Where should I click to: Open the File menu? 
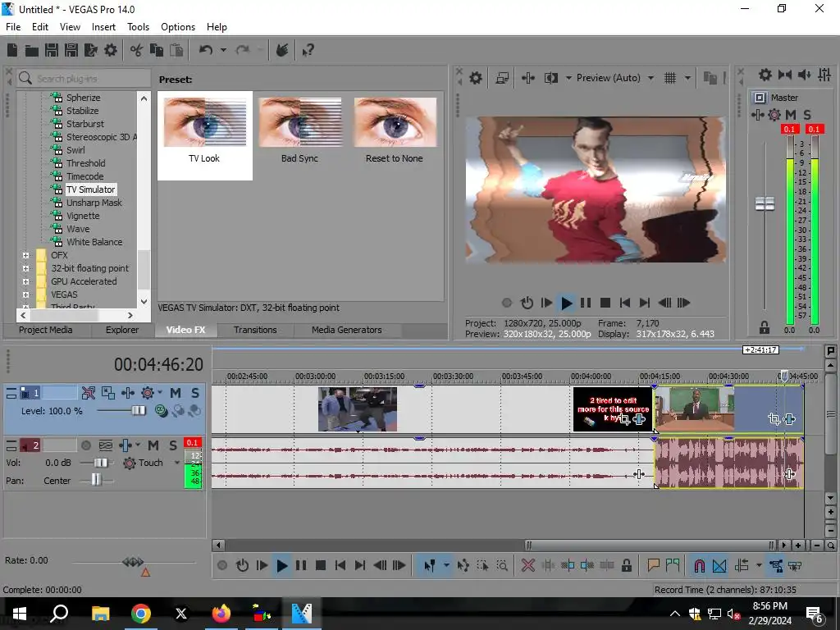(13, 27)
